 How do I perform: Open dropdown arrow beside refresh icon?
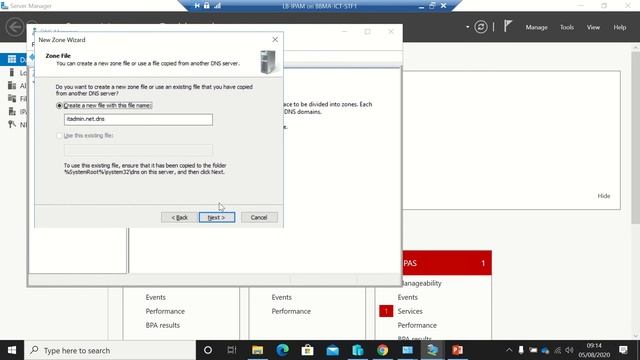(x=467, y=27)
